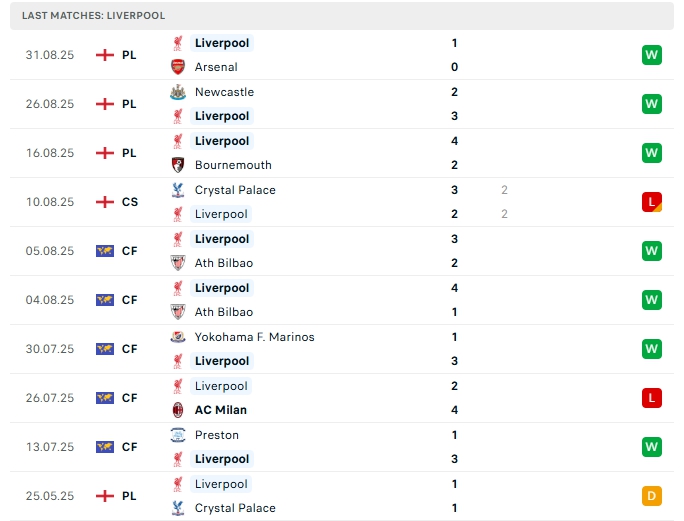Click the draw badge for 25.05.25 match
Viewport: 684px width, 521px height.
652,496
